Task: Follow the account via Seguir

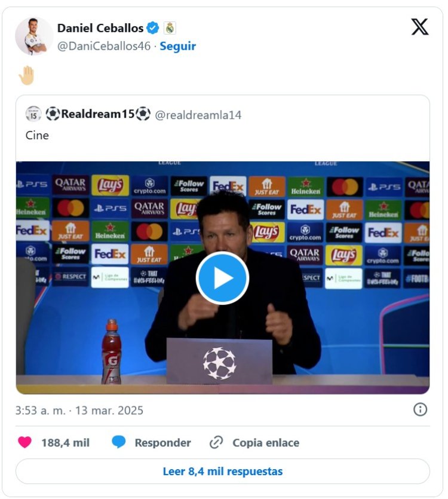Action: (x=177, y=46)
